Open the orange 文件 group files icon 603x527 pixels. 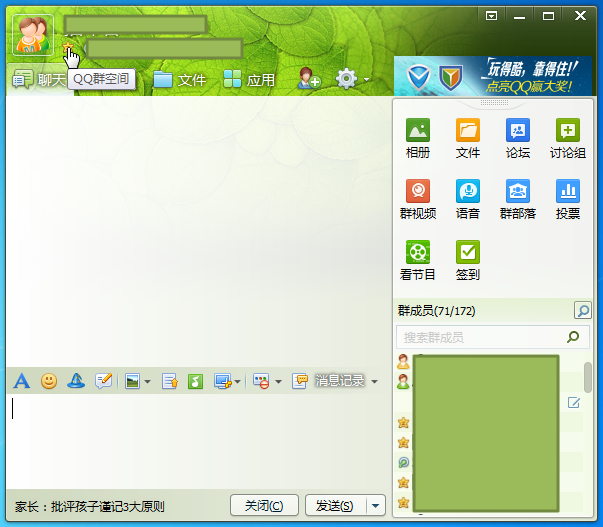click(468, 138)
